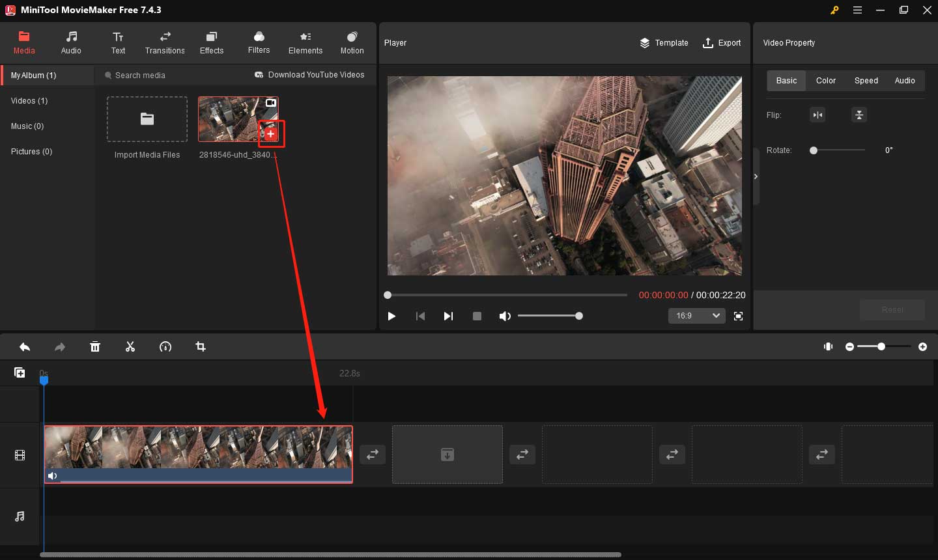Click the music track icon

click(20, 516)
